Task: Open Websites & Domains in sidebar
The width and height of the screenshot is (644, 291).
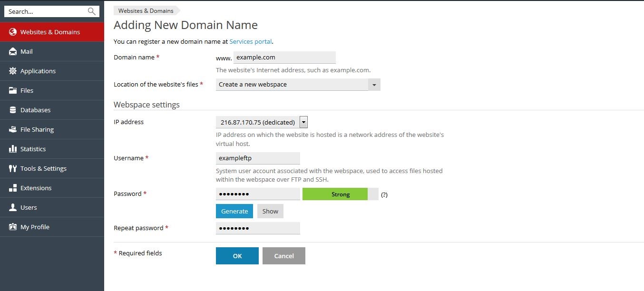Action: pos(52,32)
